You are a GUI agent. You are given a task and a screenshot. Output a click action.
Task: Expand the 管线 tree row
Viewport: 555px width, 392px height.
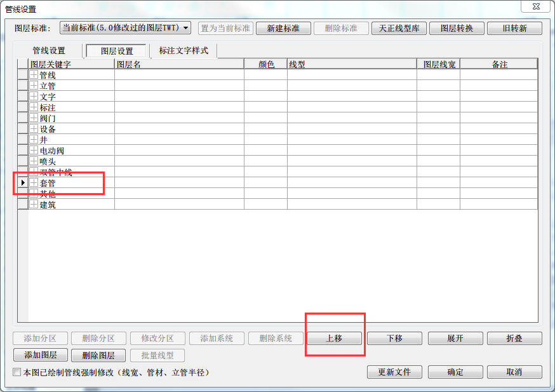34,75
